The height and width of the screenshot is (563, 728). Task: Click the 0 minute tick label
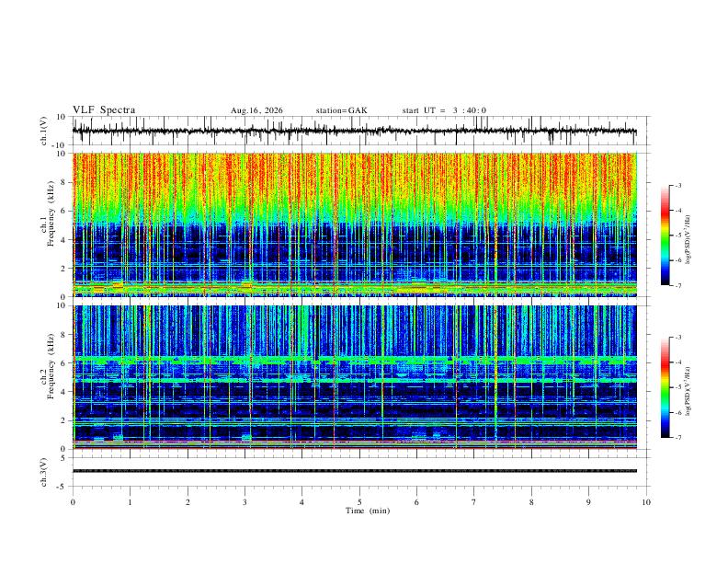(73, 502)
